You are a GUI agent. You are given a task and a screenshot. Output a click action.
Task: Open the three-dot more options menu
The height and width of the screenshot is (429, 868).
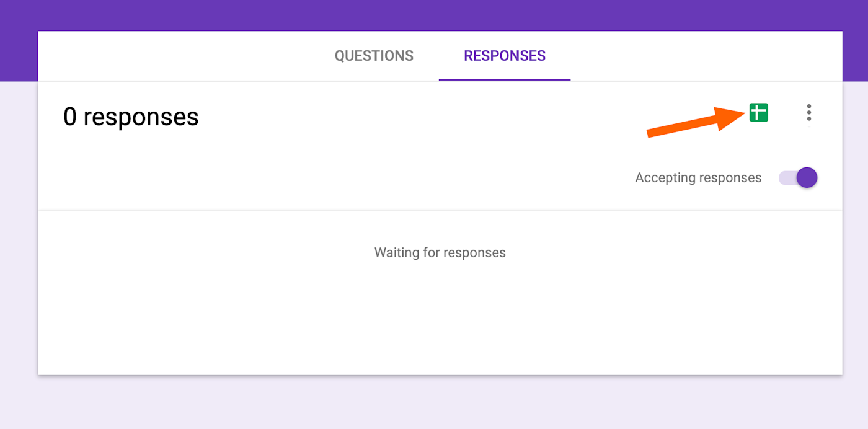pyautogui.click(x=808, y=113)
